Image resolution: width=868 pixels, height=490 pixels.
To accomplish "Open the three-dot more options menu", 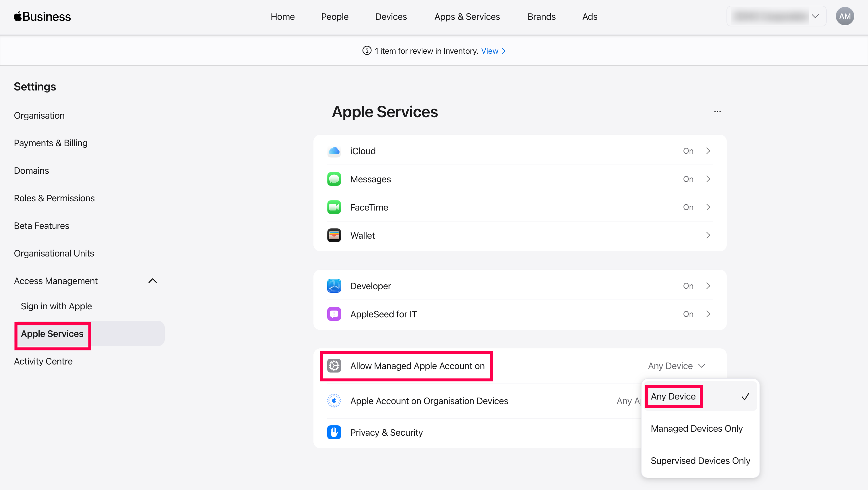I will pyautogui.click(x=717, y=112).
